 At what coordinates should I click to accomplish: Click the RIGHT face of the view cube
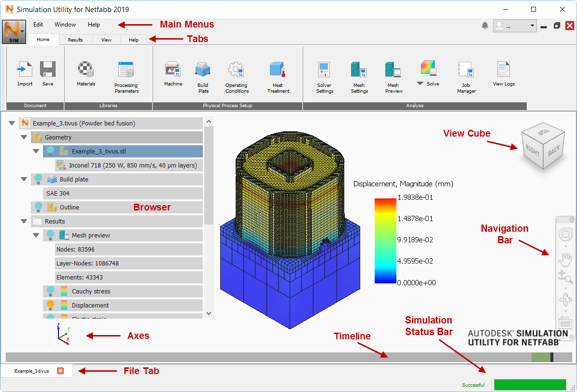click(532, 151)
